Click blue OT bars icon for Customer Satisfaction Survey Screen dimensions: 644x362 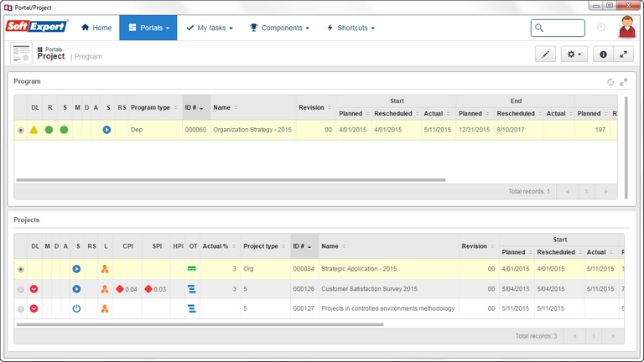click(x=192, y=289)
